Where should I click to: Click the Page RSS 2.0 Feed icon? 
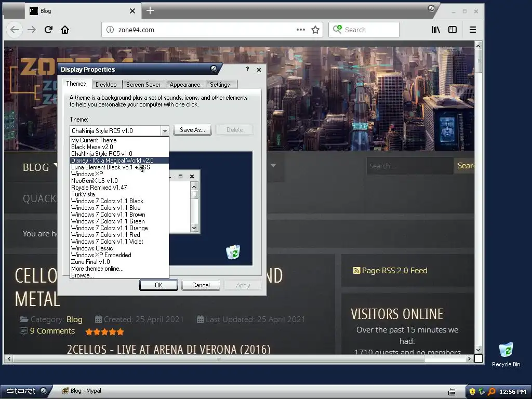[356, 270]
